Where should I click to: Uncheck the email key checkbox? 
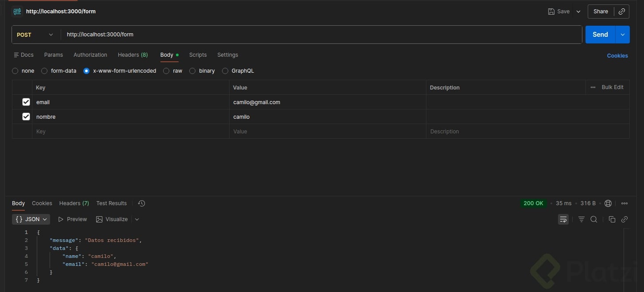pos(26,102)
